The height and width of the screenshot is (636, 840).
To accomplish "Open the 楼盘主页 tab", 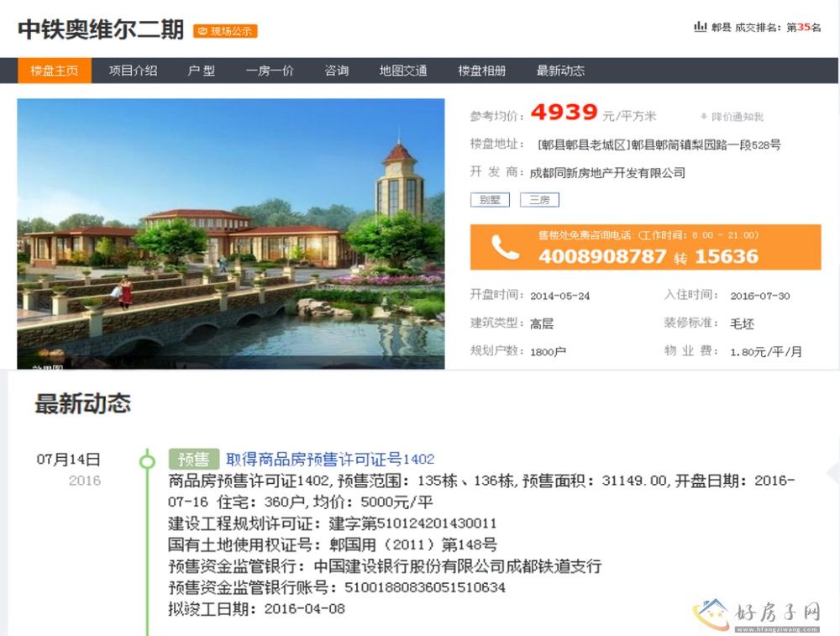I will pos(55,71).
